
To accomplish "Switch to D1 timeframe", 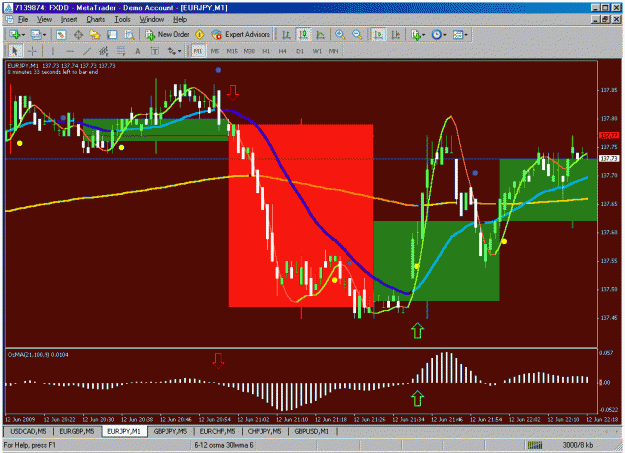I will [x=300, y=51].
